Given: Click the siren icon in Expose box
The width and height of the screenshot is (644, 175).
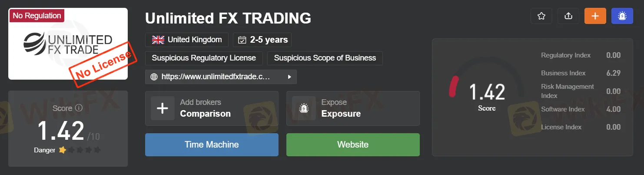Looking at the screenshot, I should [304, 108].
